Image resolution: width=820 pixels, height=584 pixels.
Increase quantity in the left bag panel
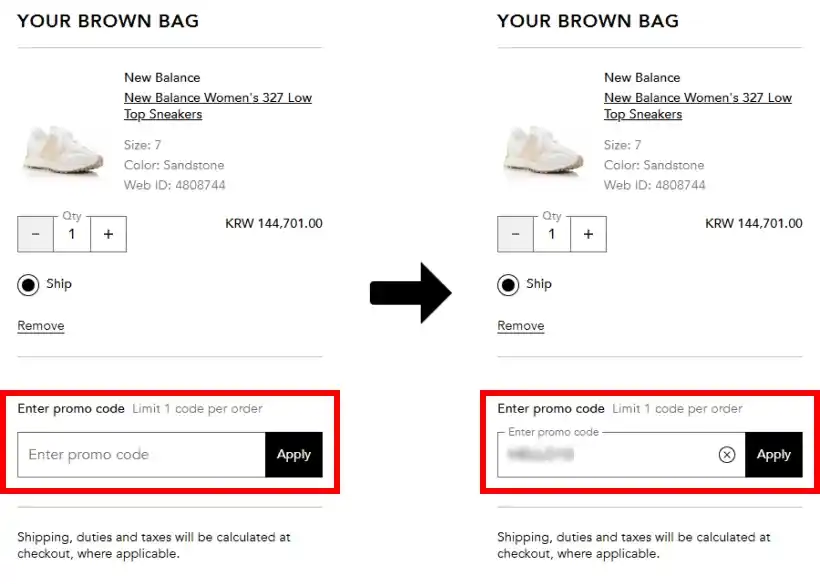point(108,234)
